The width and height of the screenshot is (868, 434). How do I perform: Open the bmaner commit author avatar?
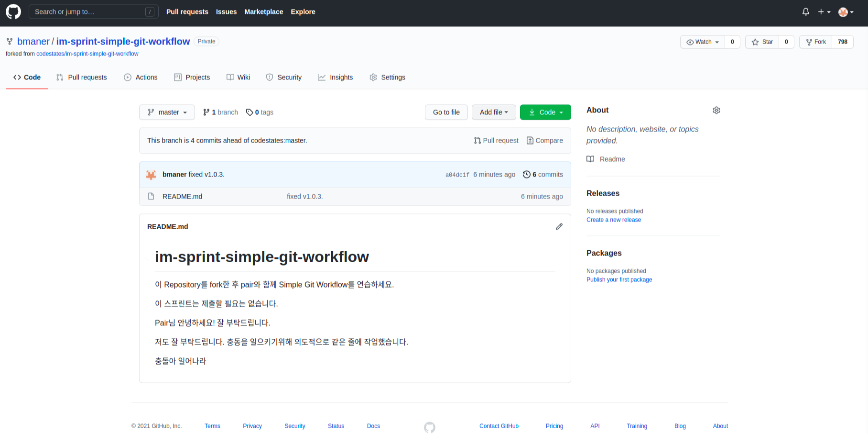[151, 175]
